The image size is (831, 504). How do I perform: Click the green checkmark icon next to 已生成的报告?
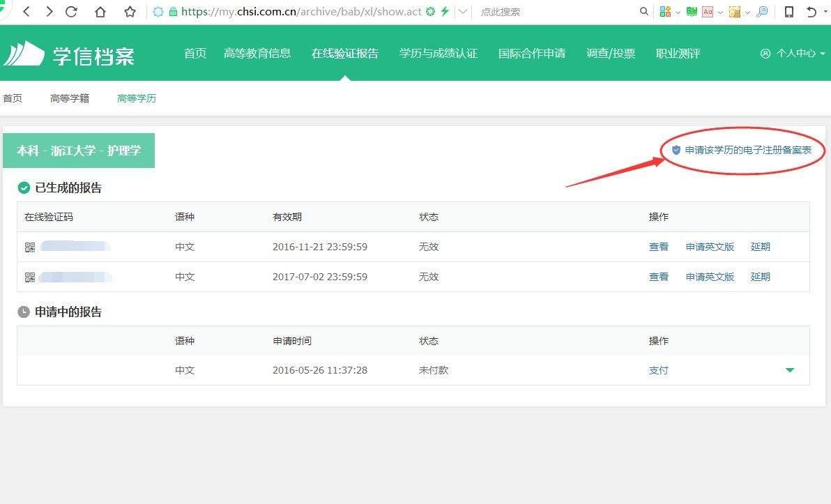click(x=23, y=188)
